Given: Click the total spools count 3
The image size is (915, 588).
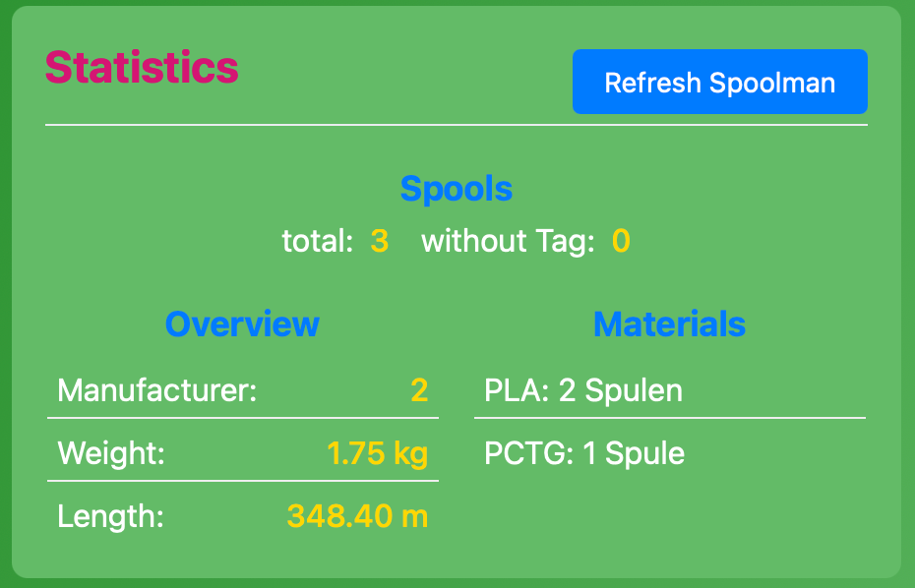Looking at the screenshot, I should 379,241.
